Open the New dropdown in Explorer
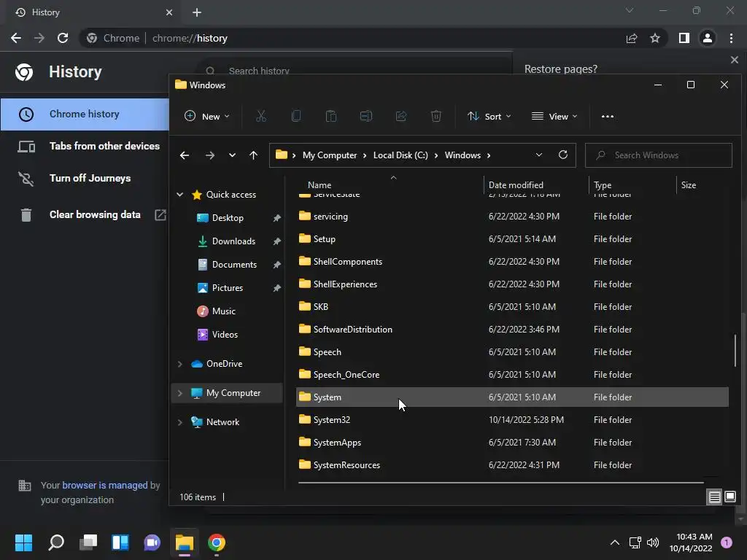This screenshot has height=560, width=747. [x=206, y=116]
